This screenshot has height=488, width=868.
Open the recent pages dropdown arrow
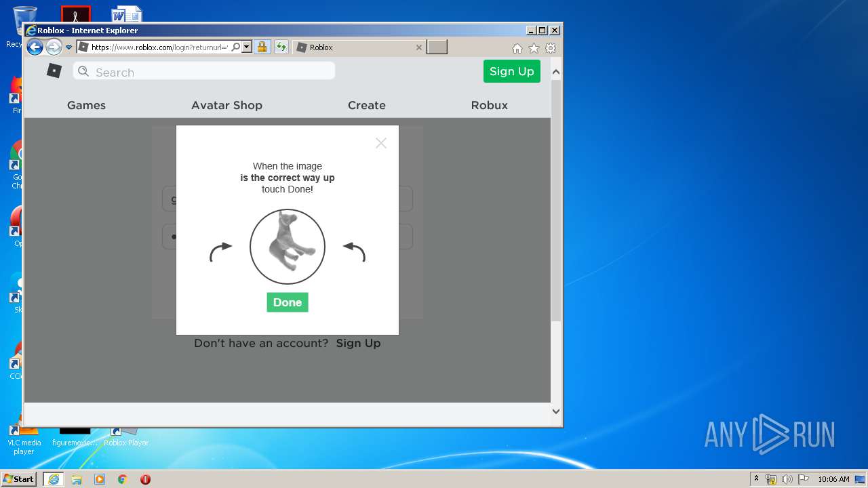point(68,47)
